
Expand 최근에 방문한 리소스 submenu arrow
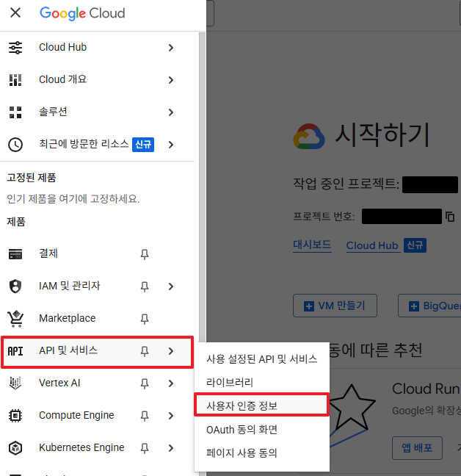click(171, 145)
